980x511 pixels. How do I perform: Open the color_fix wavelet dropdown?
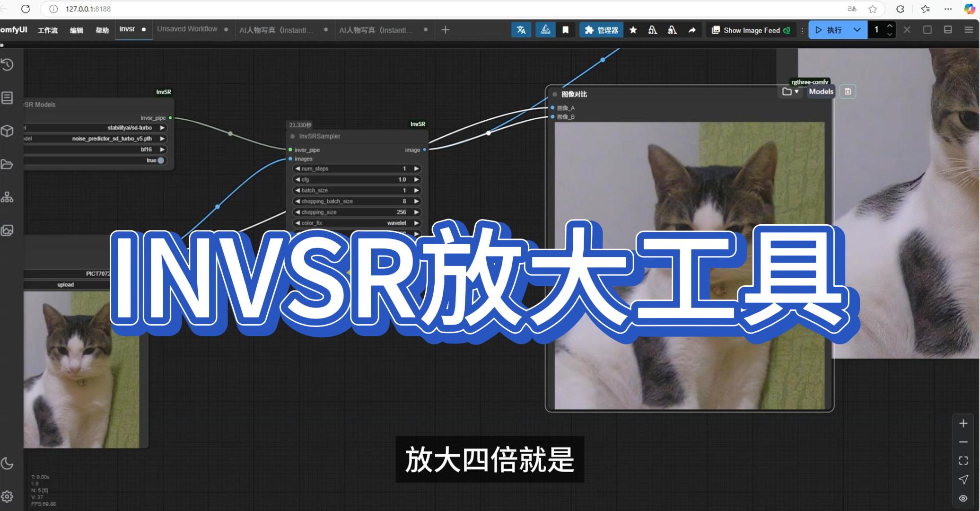coord(357,223)
